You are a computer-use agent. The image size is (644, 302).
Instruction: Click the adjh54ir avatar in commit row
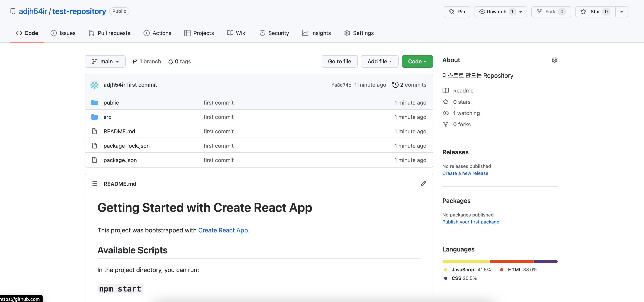click(94, 85)
